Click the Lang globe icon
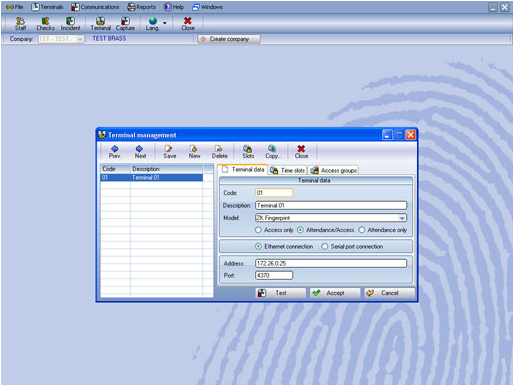Image resolution: width=514 pixels, height=387 pixels. point(152,24)
